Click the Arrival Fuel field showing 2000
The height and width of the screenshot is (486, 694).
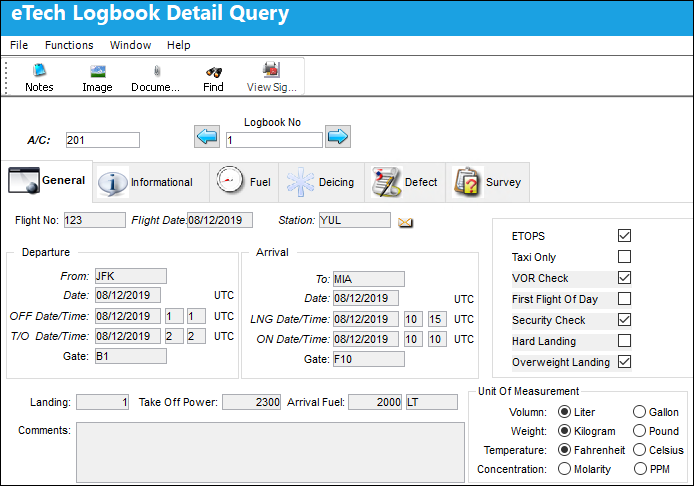point(375,402)
